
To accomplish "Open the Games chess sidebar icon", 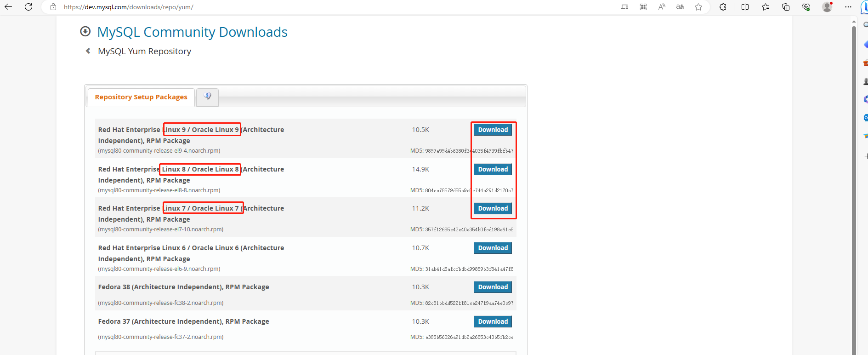I will tap(866, 81).
